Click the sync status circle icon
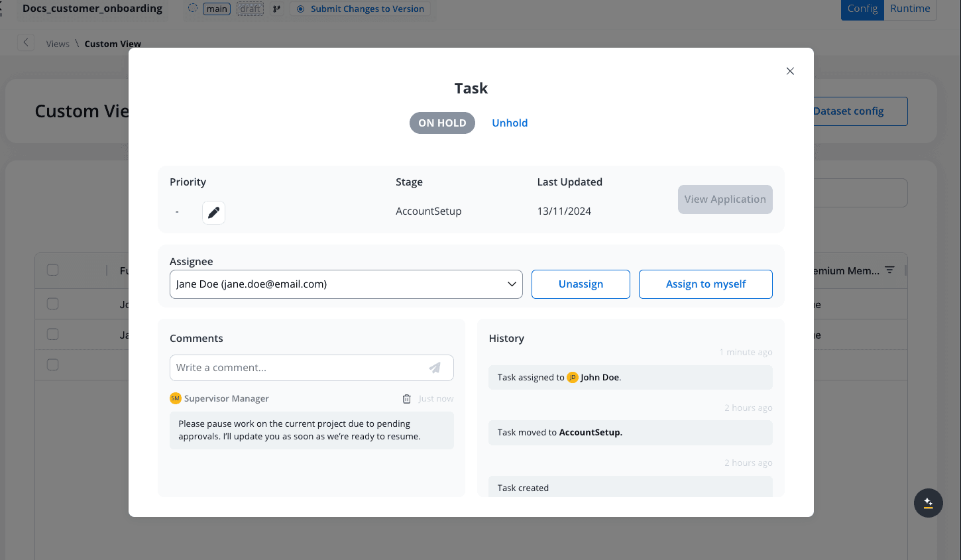Viewport: 961px width, 560px height. point(193,8)
